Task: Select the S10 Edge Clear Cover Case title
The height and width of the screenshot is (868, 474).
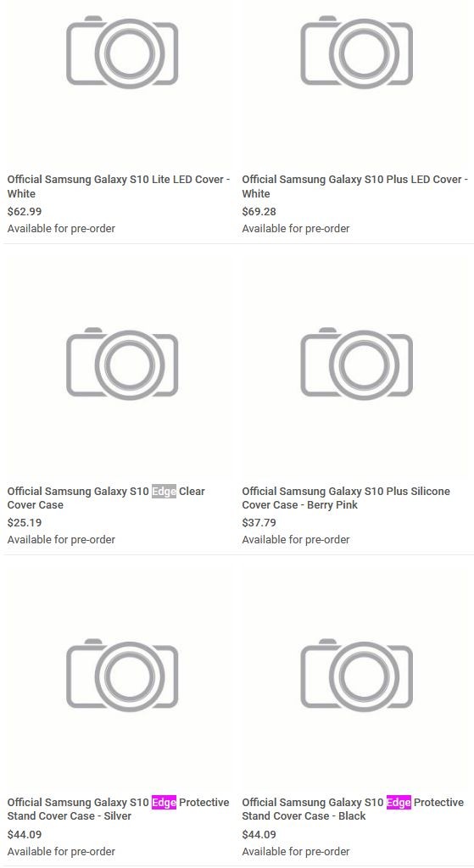Action: click(x=106, y=498)
